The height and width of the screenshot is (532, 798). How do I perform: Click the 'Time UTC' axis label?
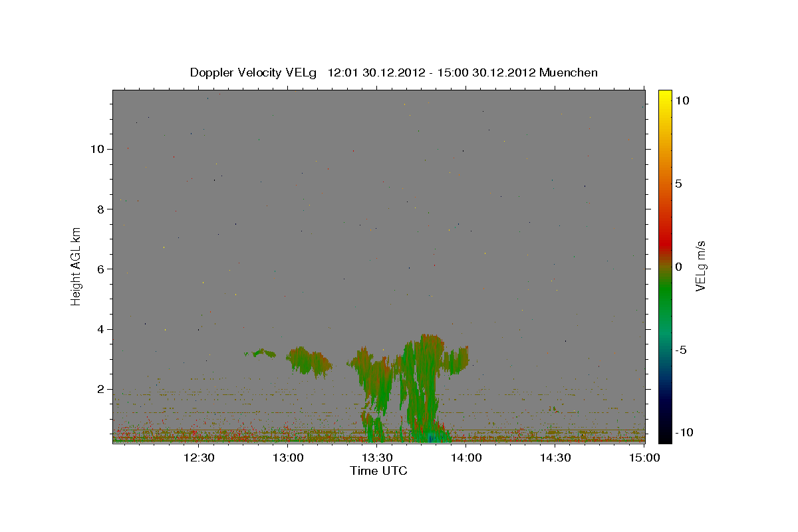coord(378,471)
